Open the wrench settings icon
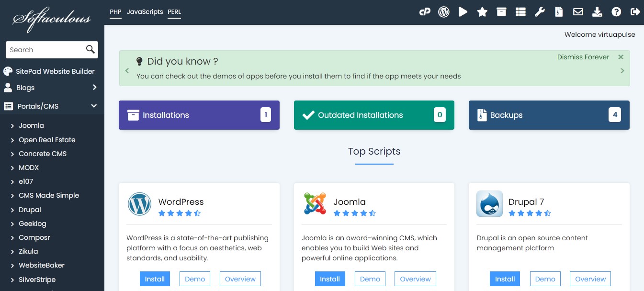Image resolution: width=644 pixels, height=291 pixels. [540, 12]
